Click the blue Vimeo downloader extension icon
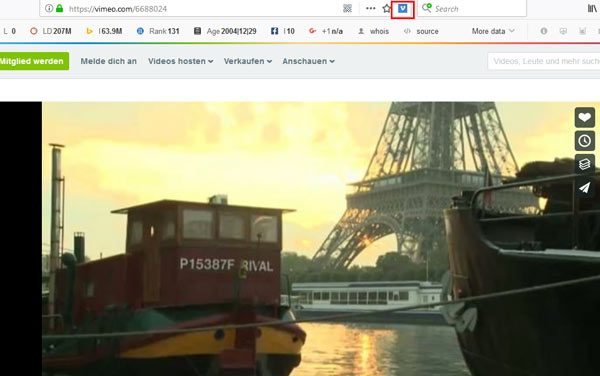The height and width of the screenshot is (376, 600). pyautogui.click(x=403, y=8)
